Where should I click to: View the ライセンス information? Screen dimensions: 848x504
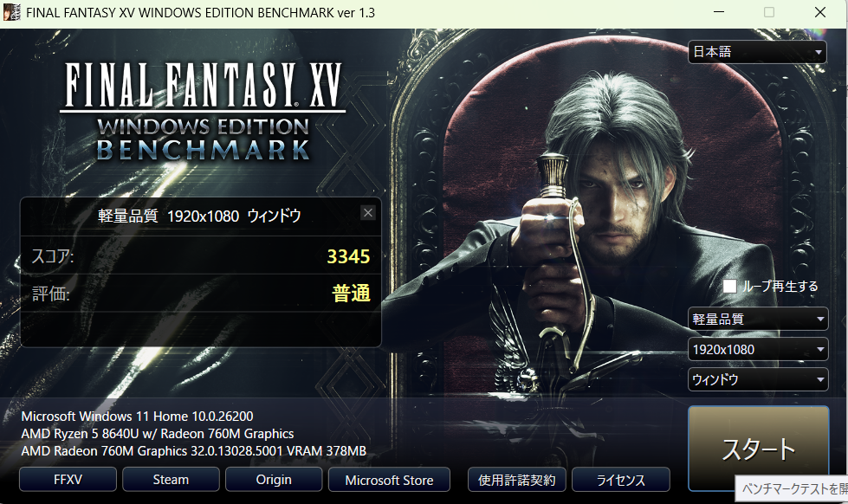(x=621, y=480)
